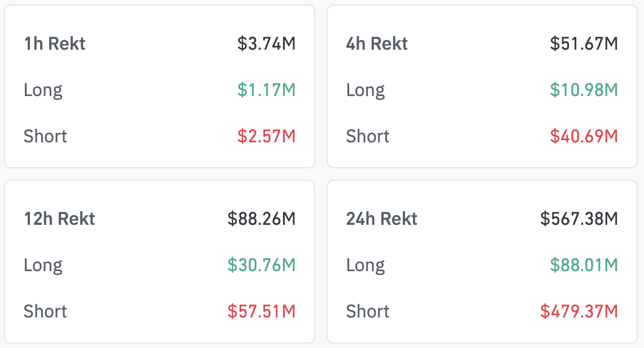Select the 4h Rekt total $51.67M
The image size is (644, 348).
coord(584,43)
